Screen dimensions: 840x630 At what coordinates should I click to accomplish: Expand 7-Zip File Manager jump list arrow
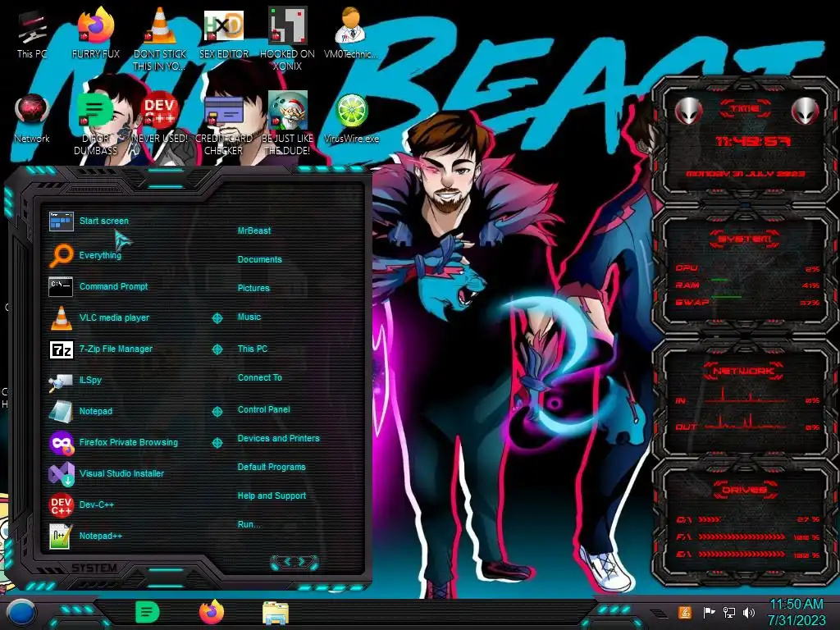tap(217, 349)
